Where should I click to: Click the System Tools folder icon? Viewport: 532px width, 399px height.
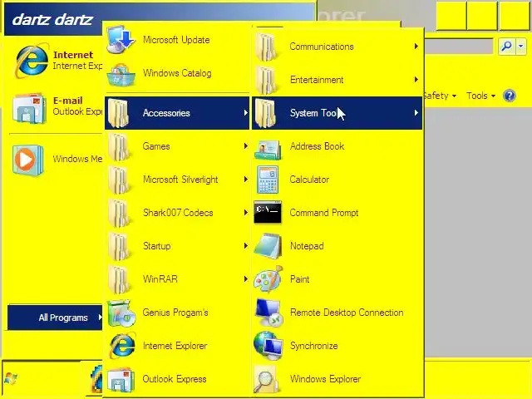tap(266, 113)
